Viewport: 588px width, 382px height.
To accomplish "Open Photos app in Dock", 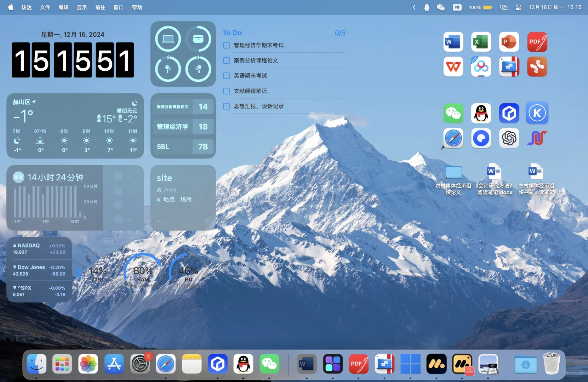I will tap(88, 364).
